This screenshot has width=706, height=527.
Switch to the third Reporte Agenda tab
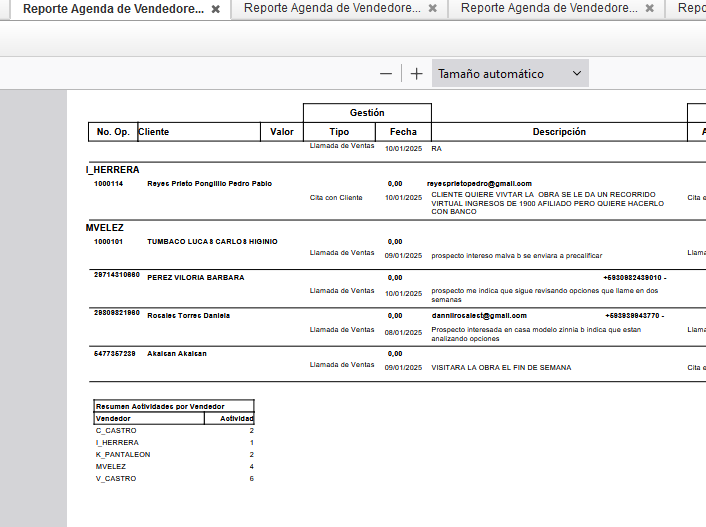point(548,9)
